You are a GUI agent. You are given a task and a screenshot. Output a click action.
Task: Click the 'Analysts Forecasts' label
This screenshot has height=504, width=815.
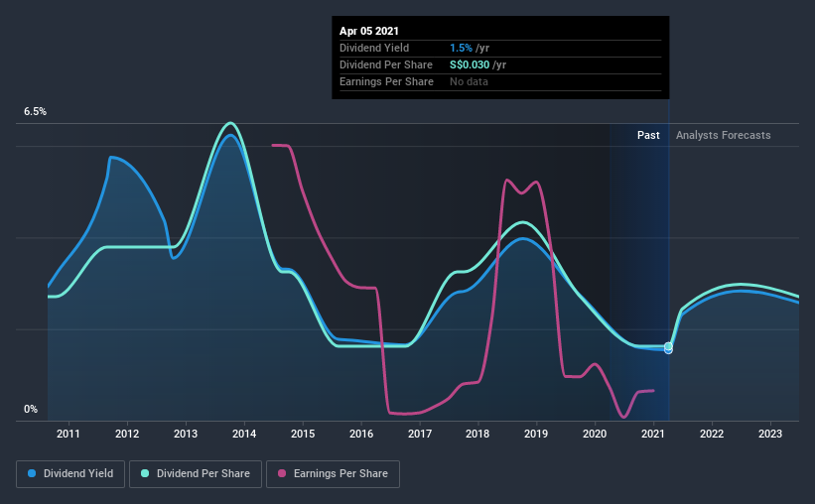coord(723,135)
